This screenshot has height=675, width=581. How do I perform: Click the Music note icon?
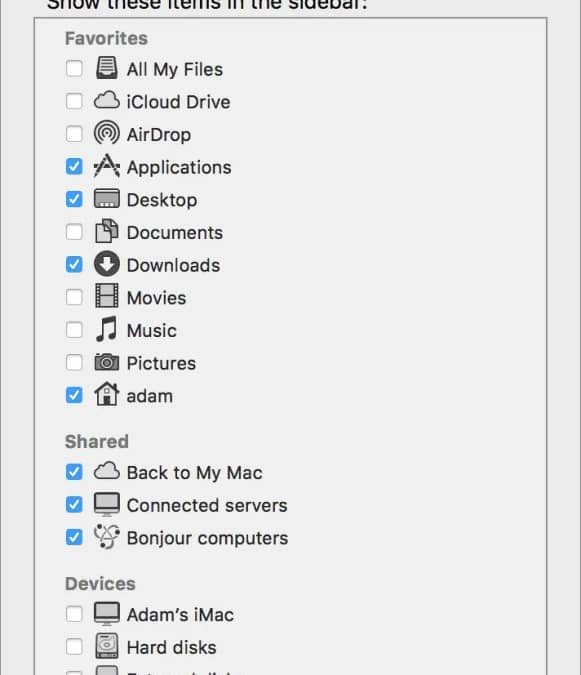106,329
